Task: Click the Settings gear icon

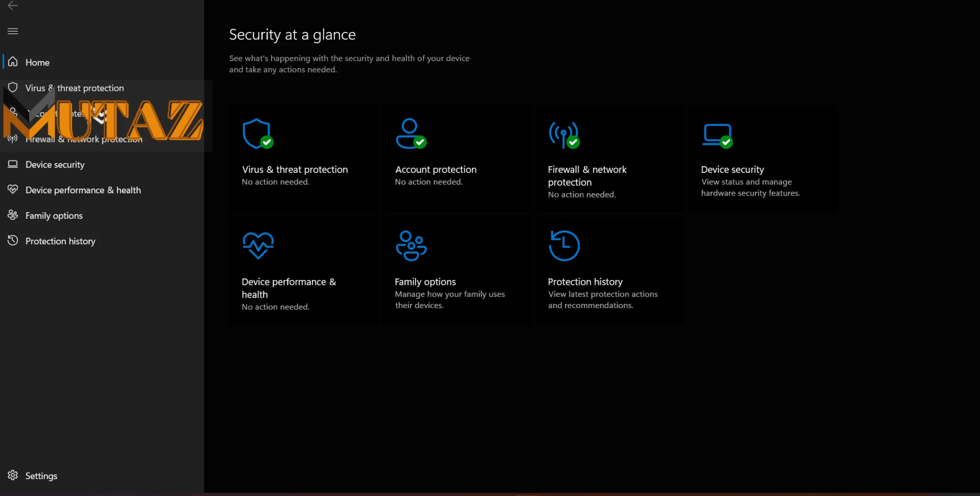Action: click(13, 475)
